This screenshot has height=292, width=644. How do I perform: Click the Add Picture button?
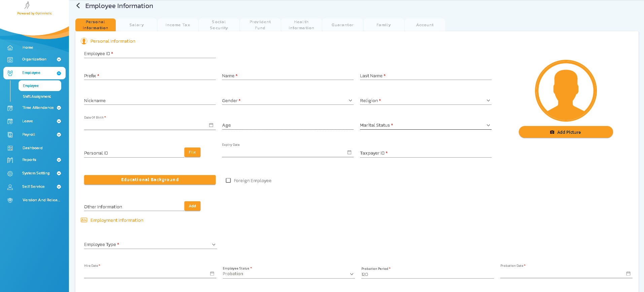coord(566,132)
